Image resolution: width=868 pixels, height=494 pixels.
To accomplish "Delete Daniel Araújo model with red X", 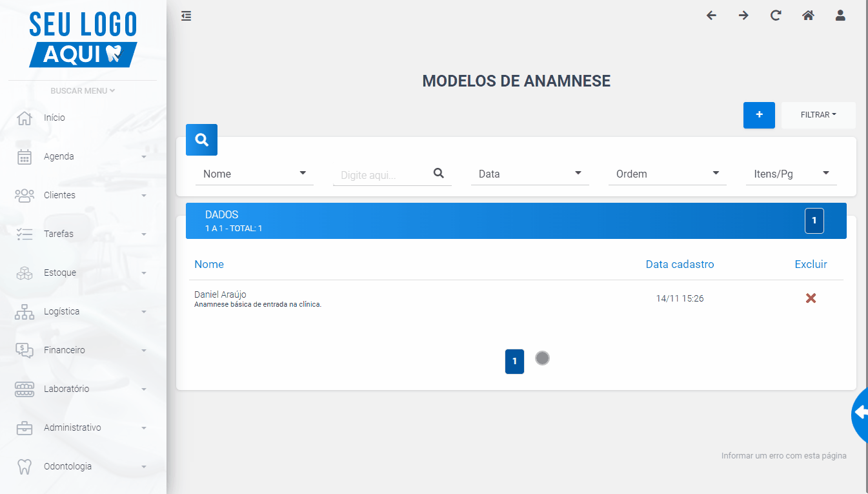I will [811, 298].
